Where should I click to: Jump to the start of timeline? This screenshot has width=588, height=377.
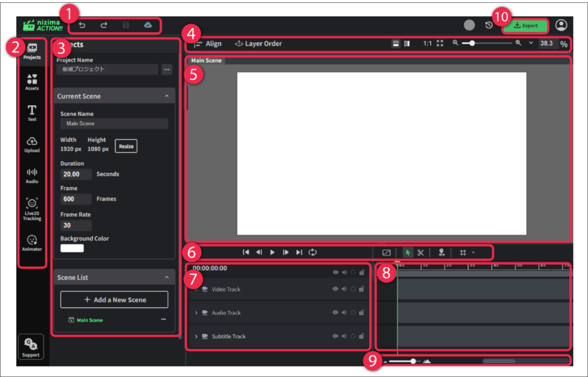246,252
